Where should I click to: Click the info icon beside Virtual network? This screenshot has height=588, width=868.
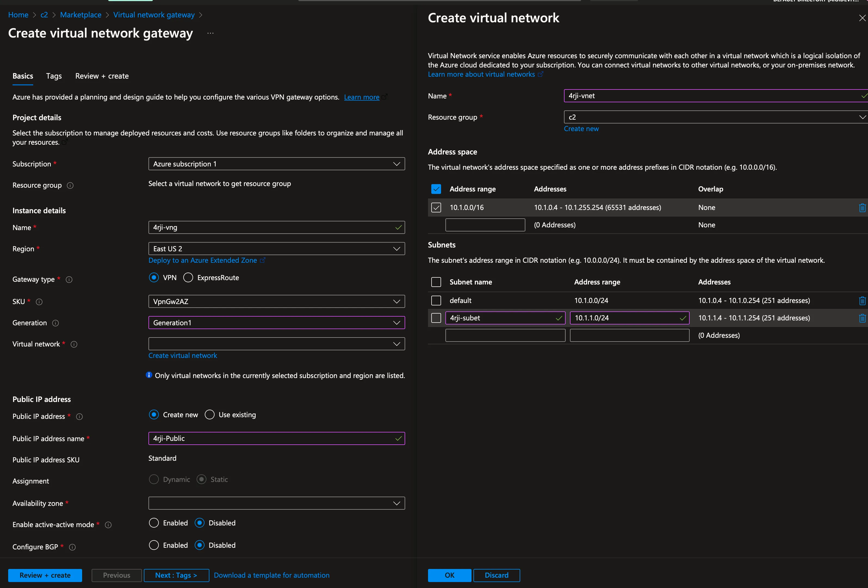tap(74, 344)
